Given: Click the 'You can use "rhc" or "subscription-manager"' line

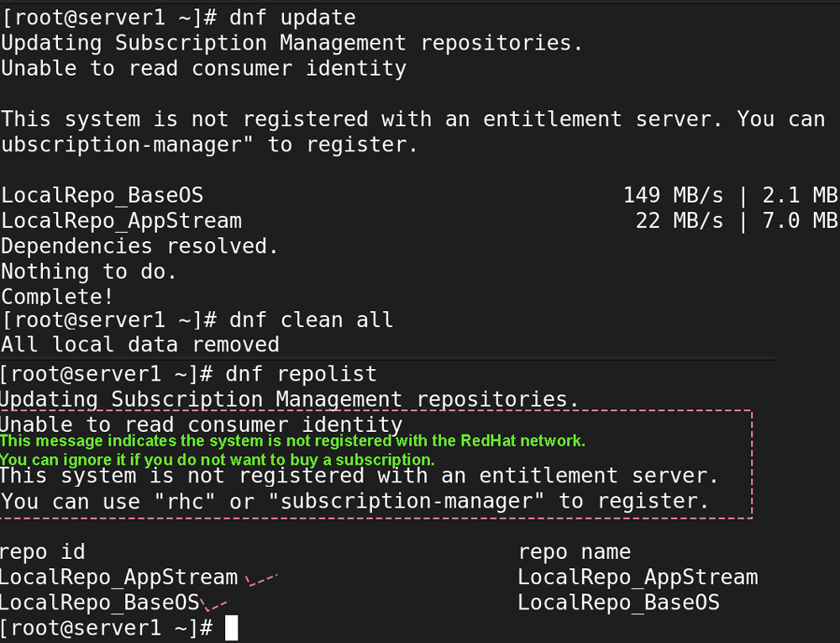Looking at the screenshot, I should pyautogui.click(x=355, y=502).
